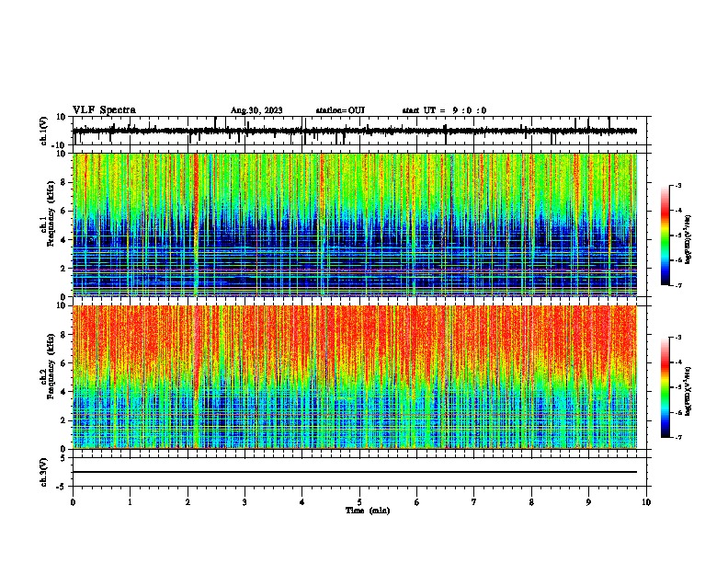Click the log(PSD) unit label beside ch.1 color scale

[688, 239]
